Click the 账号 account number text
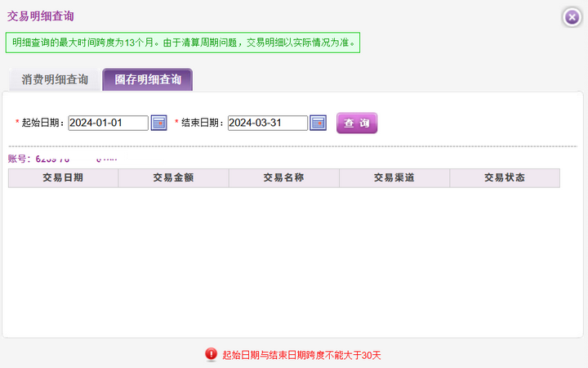 pos(65,159)
